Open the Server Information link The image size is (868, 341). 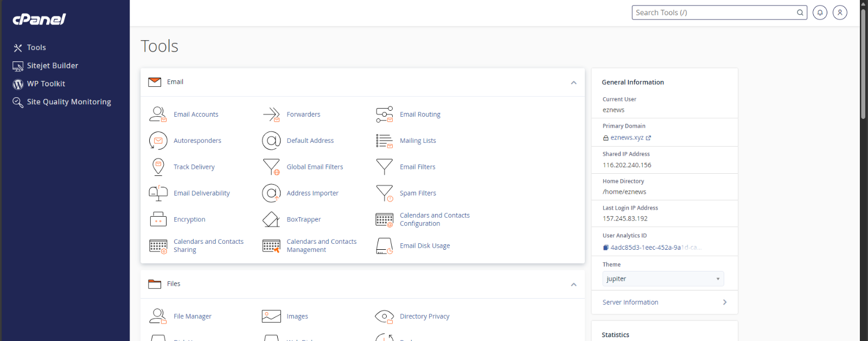tap(630, 302)
